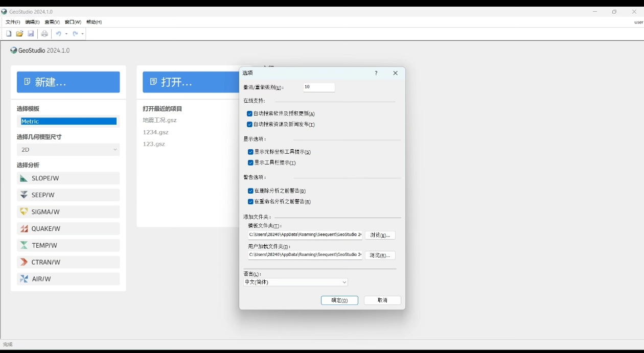Open the 窗口(W) menu
The image size is (644, 353).
click(73, 22)
